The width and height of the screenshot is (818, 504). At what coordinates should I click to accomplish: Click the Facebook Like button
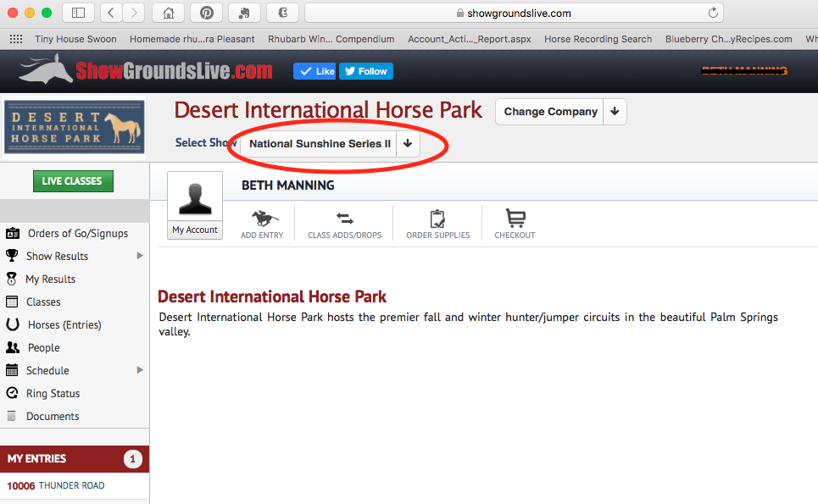[x=314, y=71]
